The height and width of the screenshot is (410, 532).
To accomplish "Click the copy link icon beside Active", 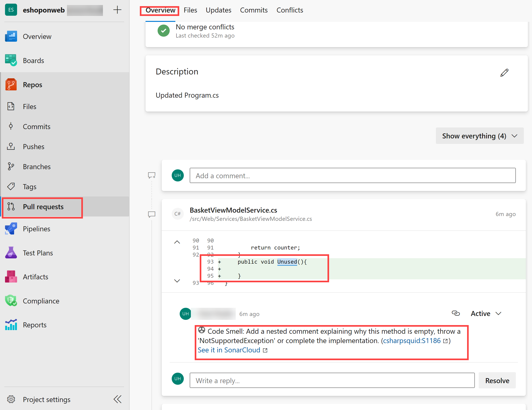I will pyautogui.click(x=456, y=313).
